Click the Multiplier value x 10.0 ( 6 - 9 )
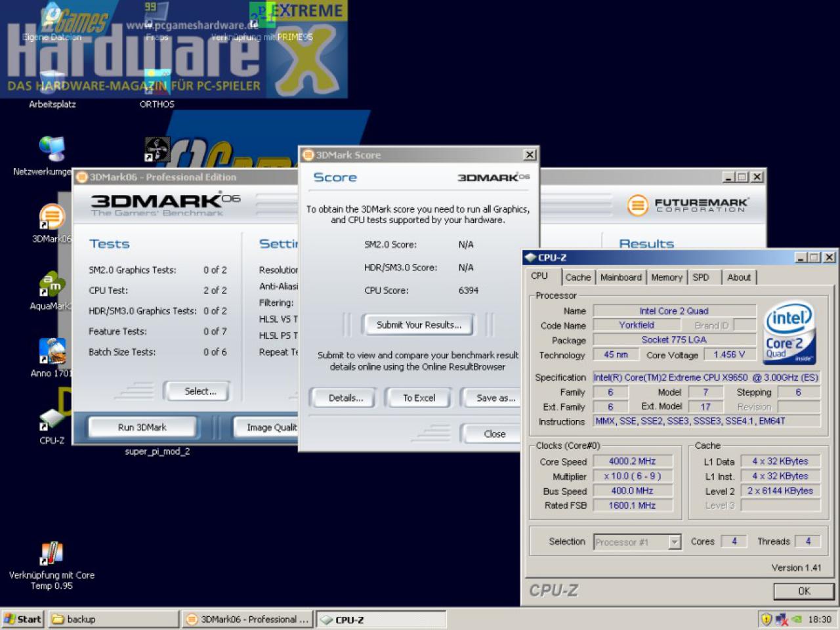 coord(633,476)
